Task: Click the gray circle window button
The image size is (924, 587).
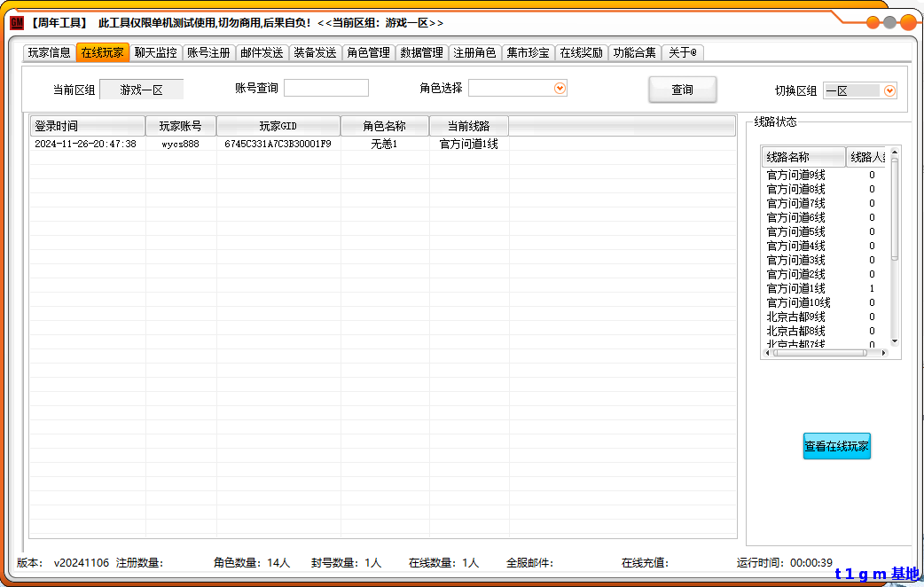Action: tap(890, 23)
